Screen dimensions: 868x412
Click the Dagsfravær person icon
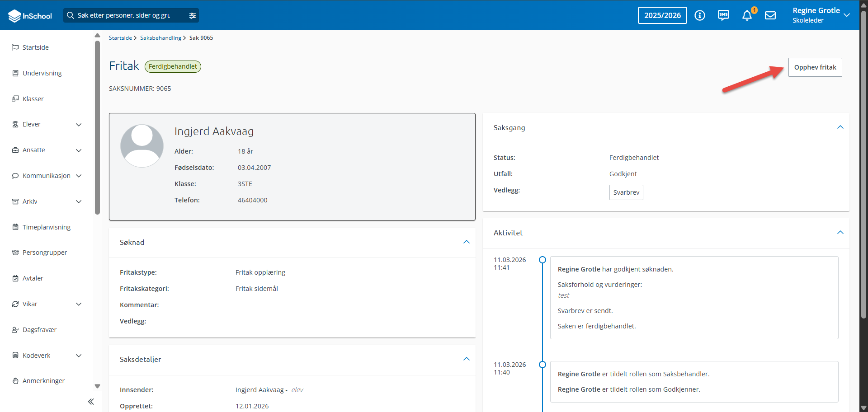[15, 330]
